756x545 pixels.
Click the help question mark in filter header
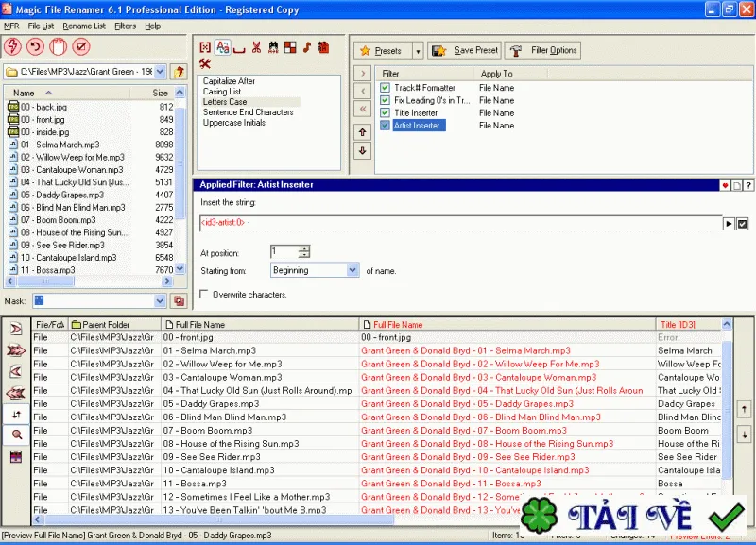click(x=748, y=185)
